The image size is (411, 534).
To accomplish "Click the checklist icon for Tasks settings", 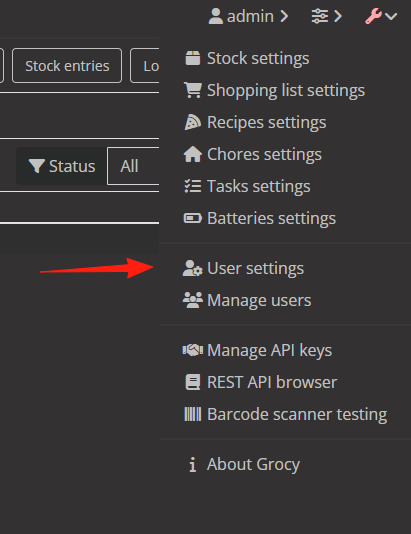I will (193, 186).
